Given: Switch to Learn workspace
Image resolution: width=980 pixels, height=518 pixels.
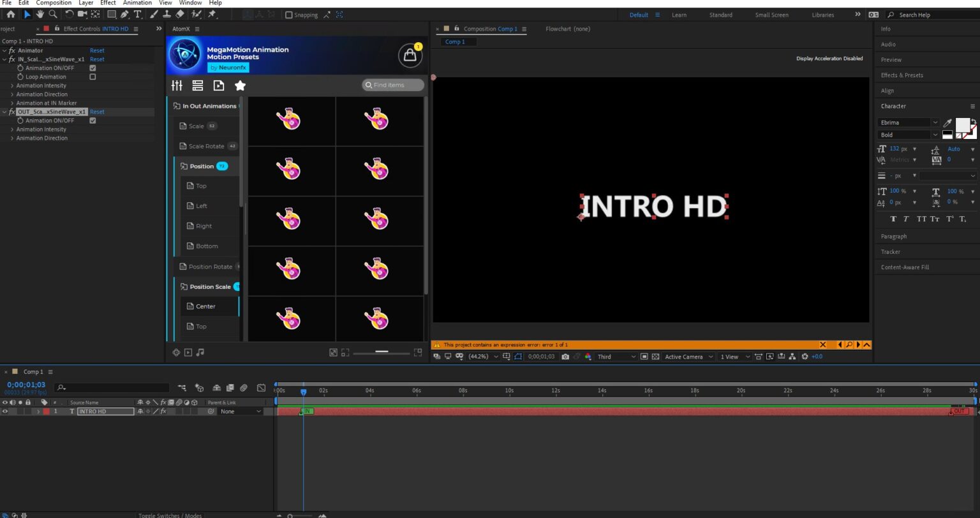Looking at the screenshot, I should 679,15.
